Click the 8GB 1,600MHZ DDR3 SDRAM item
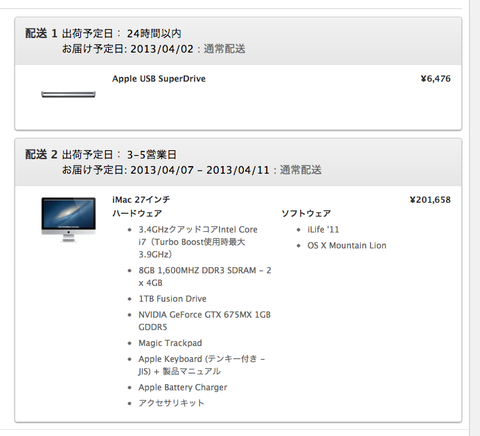 (205, 276)
